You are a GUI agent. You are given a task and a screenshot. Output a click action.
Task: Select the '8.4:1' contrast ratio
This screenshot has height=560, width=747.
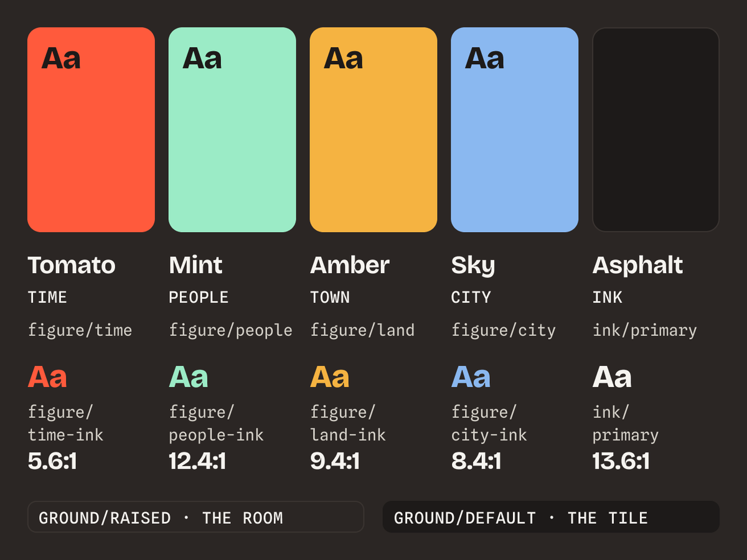point(476,461)
